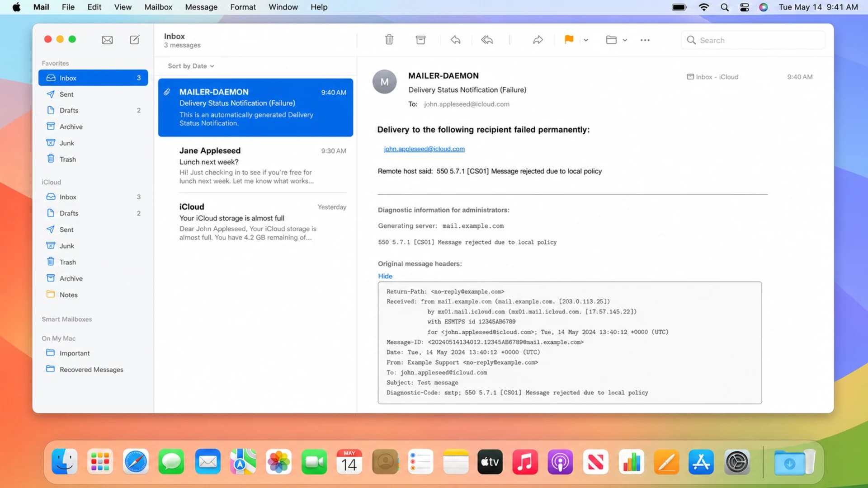Open FaceTime from the Dock

[x=314, y=462]
